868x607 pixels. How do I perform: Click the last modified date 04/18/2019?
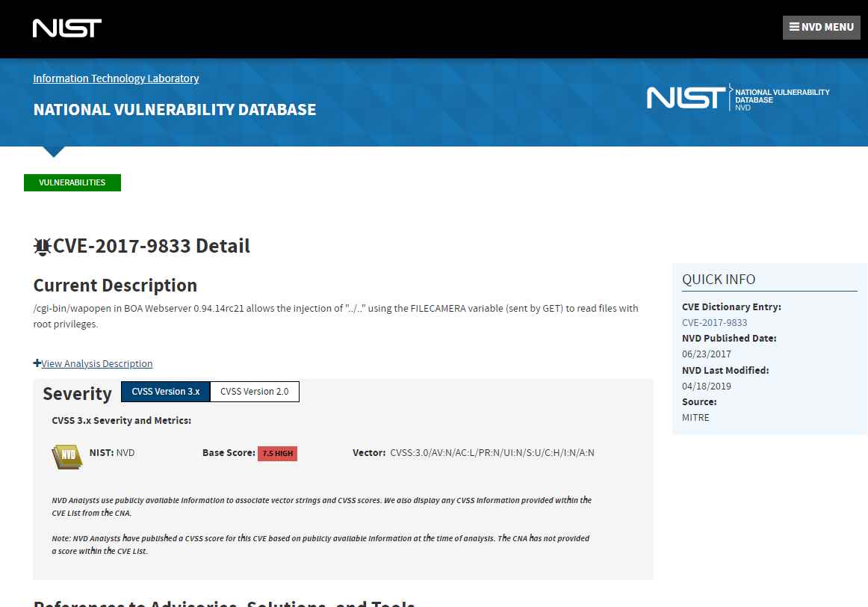coord(706,386)
